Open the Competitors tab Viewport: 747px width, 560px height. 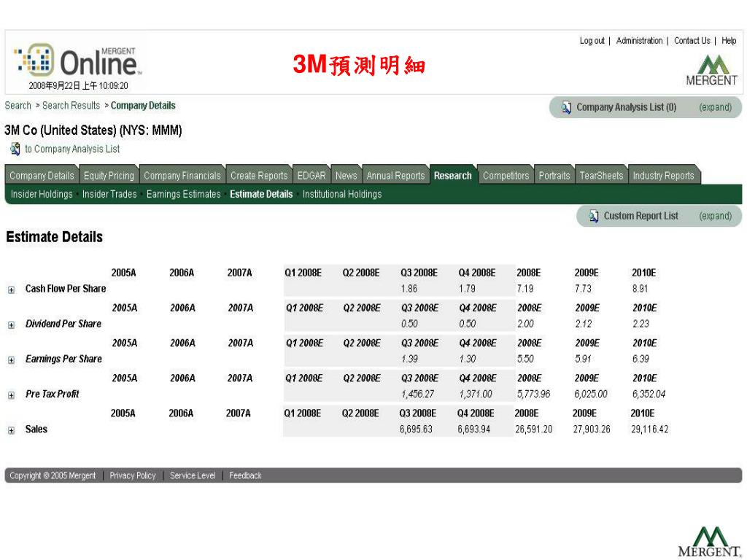click(x=506, y=176)
